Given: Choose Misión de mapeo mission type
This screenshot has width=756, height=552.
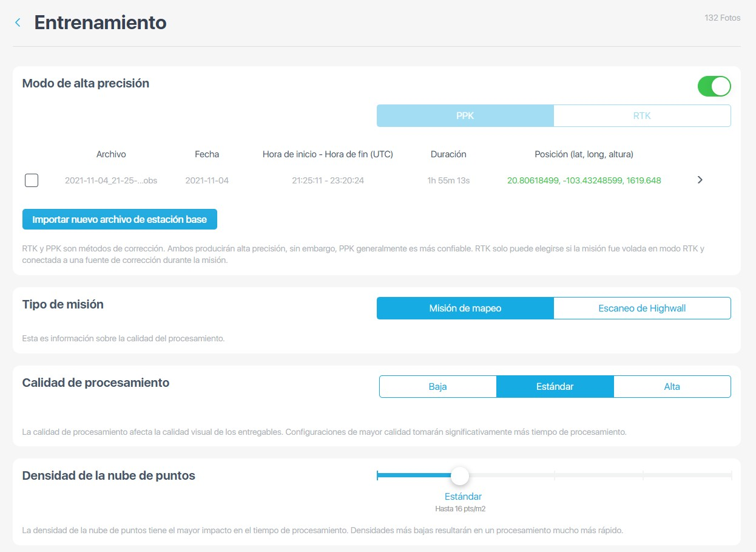Looking at the screenshot, I should tap(465, 308).
